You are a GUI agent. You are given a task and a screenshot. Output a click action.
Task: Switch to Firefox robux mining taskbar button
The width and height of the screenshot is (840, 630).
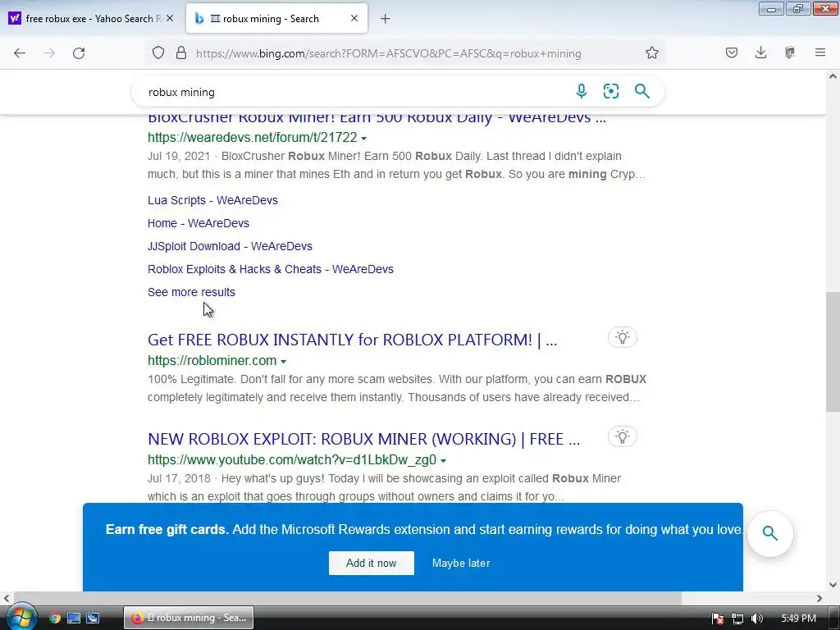[189, 618]
